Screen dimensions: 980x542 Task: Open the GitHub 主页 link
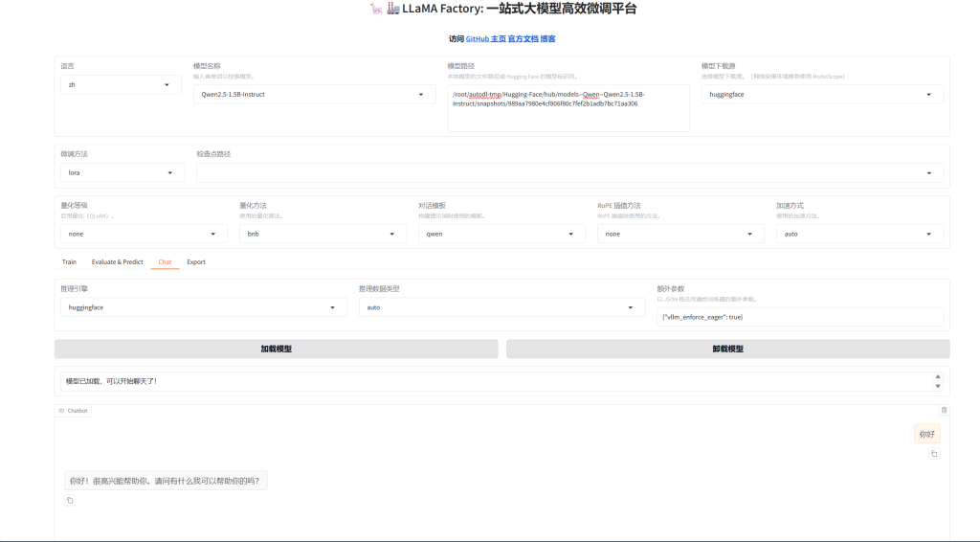point(485,38)
